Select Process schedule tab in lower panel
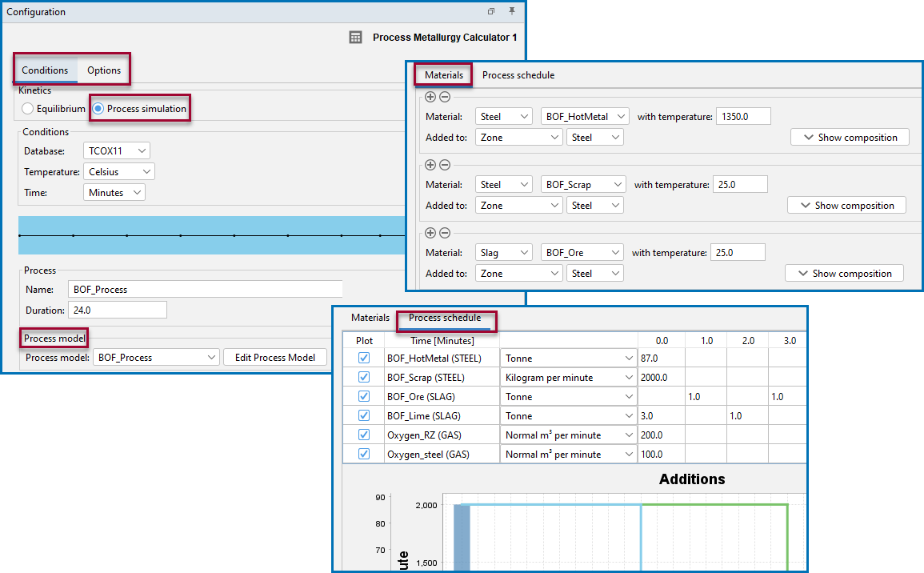The width and height of the screenshot is (924, 573). (445, 317)
